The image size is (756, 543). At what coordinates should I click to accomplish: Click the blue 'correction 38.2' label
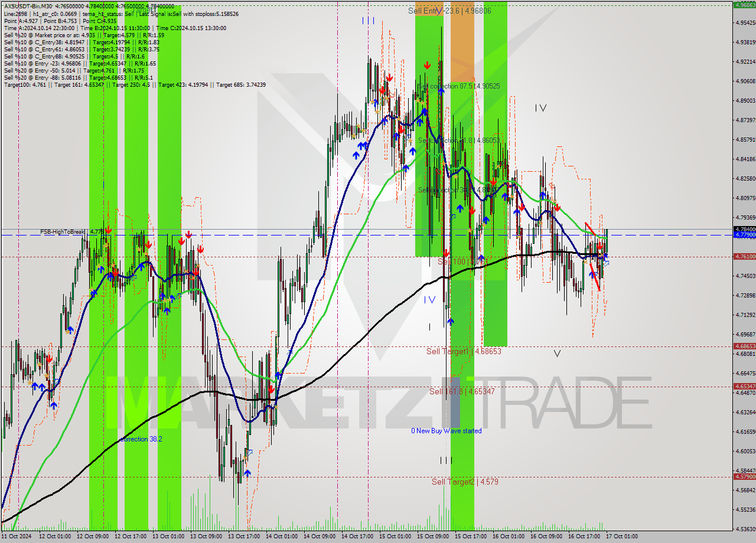(141, 439)
